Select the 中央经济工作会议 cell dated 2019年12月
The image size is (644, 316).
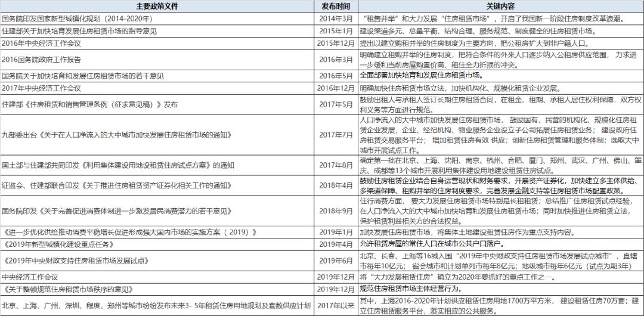click(x=157, y=277)
